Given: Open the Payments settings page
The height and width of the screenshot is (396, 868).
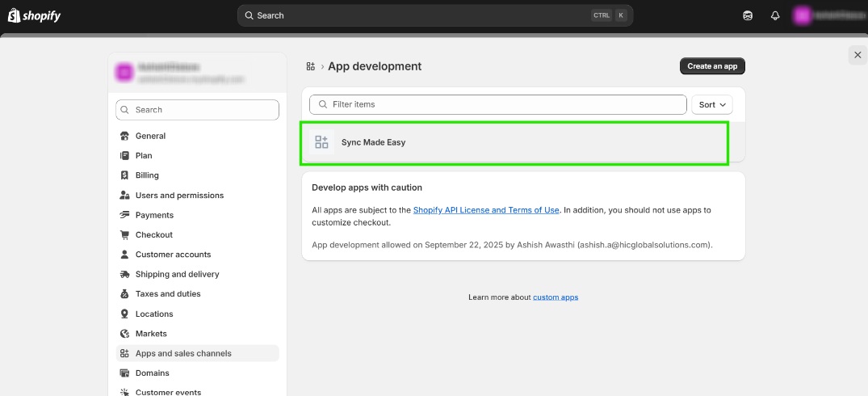Looking at the screenshot, I should click(154, 215).
